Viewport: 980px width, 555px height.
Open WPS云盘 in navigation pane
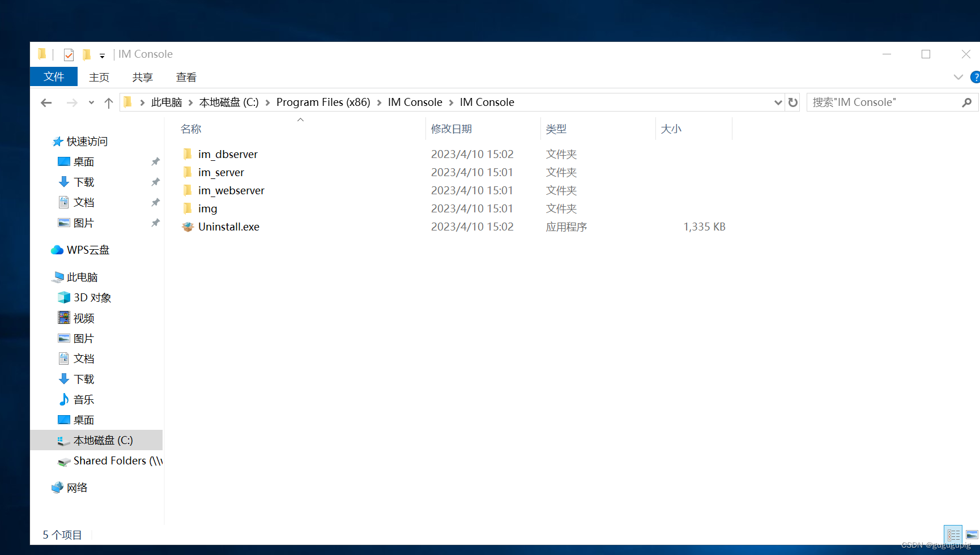(88, 250)
